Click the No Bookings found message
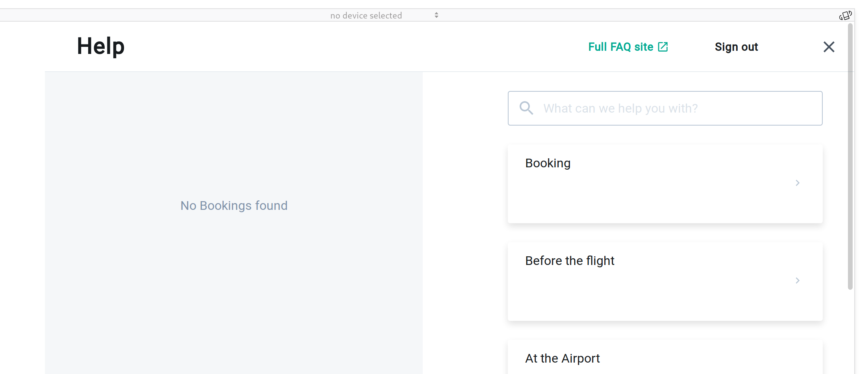This screenshot has width=868, height=374. 234,205
